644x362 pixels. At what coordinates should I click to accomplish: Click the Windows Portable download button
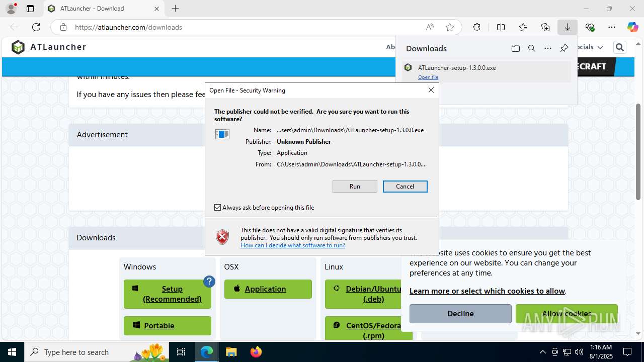(168, 325)
